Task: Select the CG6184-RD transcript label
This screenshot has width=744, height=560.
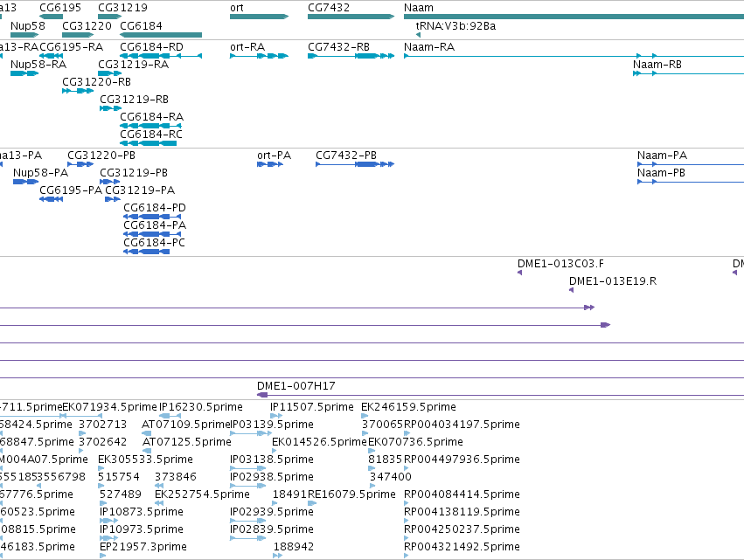Action: point(151,47)
